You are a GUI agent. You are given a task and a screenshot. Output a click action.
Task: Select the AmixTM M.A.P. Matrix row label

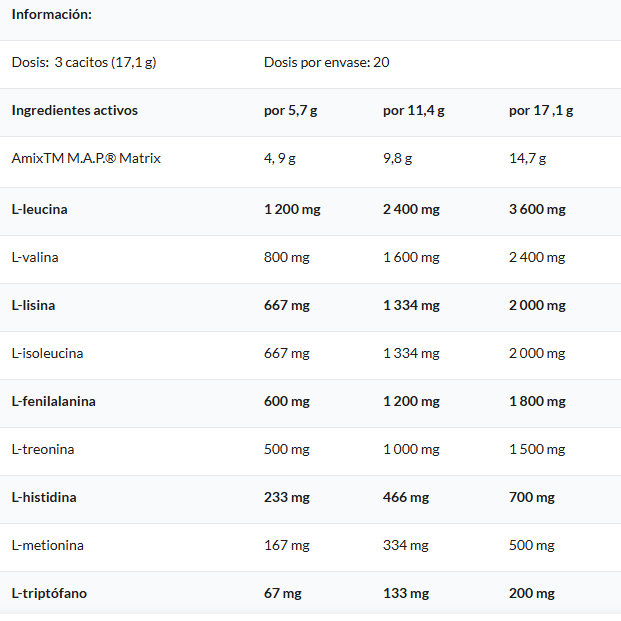tap(86, 158)
